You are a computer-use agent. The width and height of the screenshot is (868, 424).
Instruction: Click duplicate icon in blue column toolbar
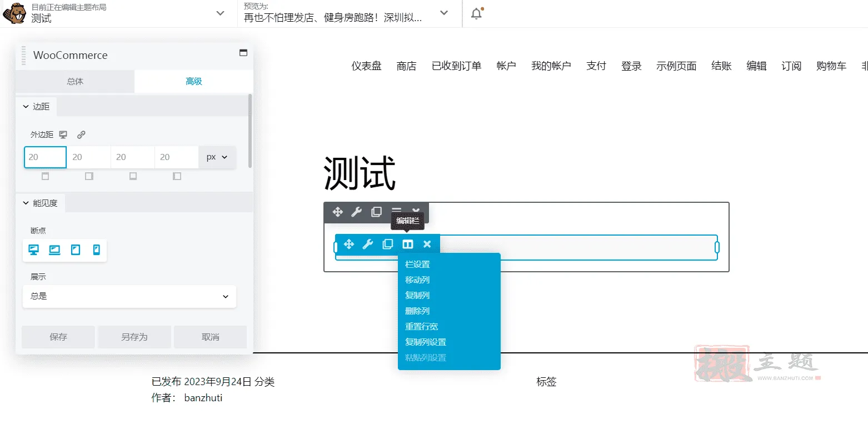pos(387,244)
